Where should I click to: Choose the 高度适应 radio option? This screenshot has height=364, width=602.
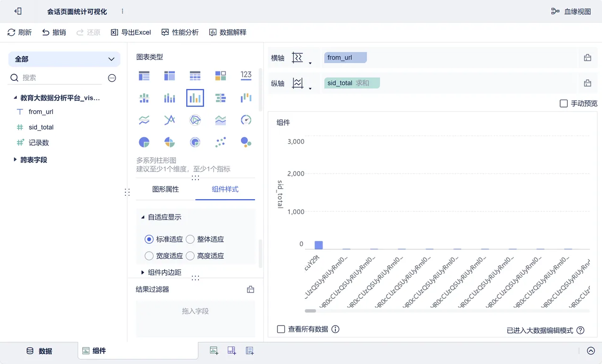pos(190,256)
